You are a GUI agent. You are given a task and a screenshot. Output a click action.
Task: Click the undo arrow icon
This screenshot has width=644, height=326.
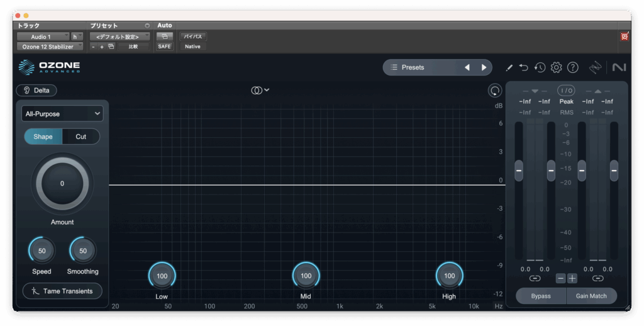(x=524, y=67)
